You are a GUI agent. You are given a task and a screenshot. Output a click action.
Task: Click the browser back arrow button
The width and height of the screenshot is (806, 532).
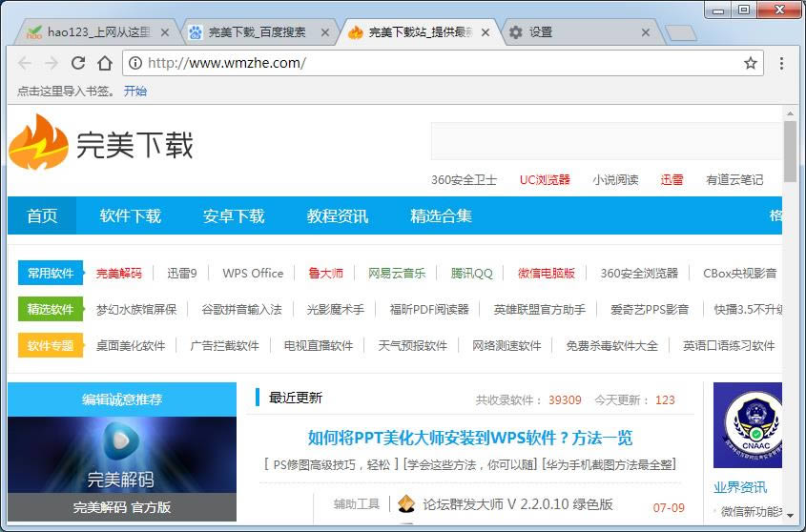[x=25, y=63]
